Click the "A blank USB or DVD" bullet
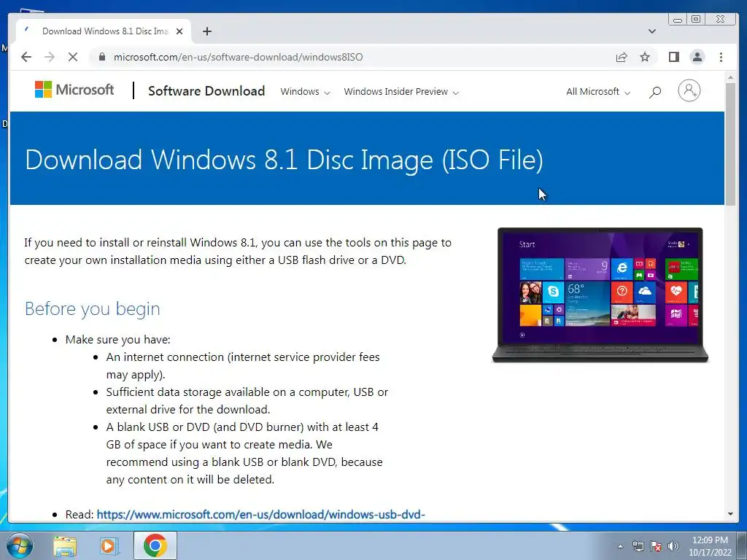 tap(244, 453)
